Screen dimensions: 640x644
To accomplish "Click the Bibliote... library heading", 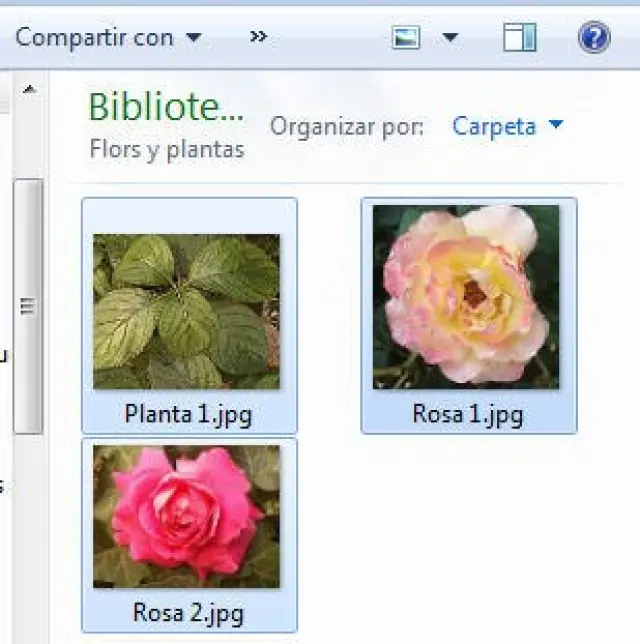I will coord(166,107).
